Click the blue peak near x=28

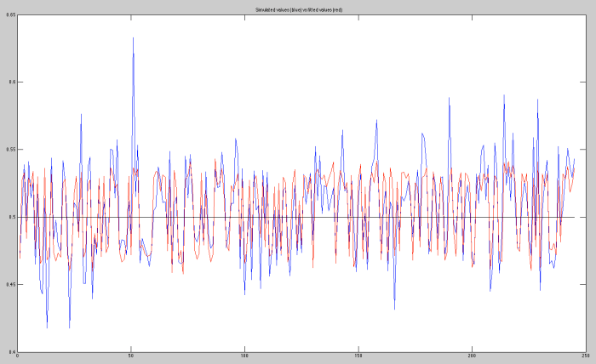[81, 115]
